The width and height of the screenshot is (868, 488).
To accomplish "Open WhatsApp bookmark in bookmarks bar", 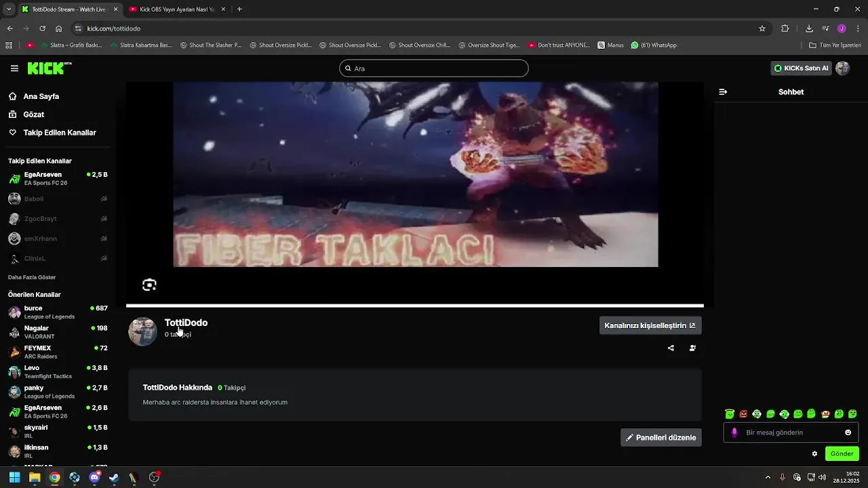I will (x=654, y=45).
